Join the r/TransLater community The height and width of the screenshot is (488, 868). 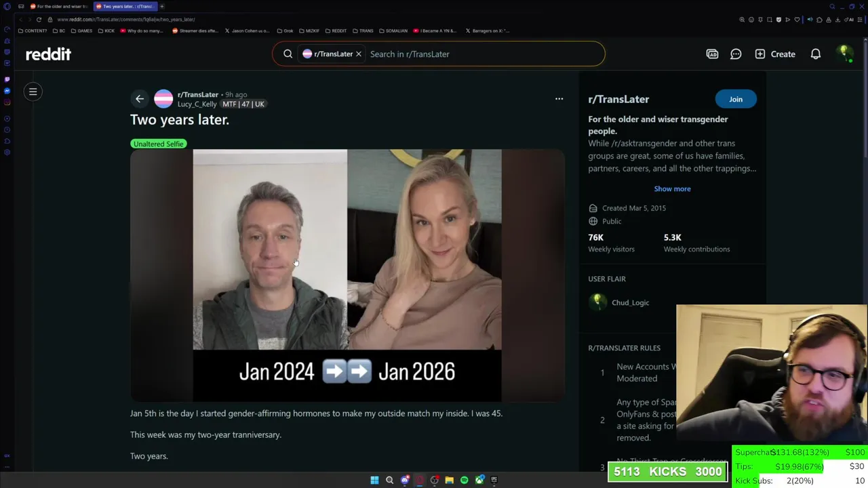point(736,99)
